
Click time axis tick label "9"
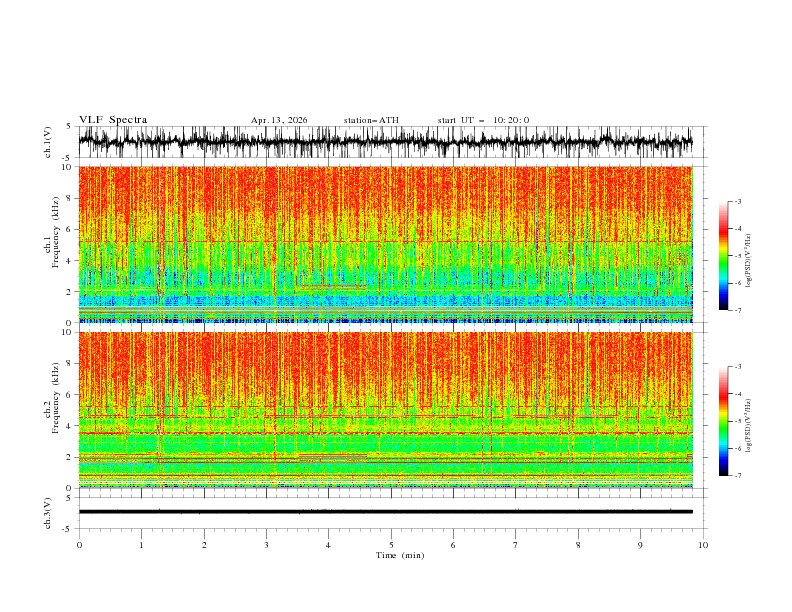pyautogui.click(x=640, y=545)
